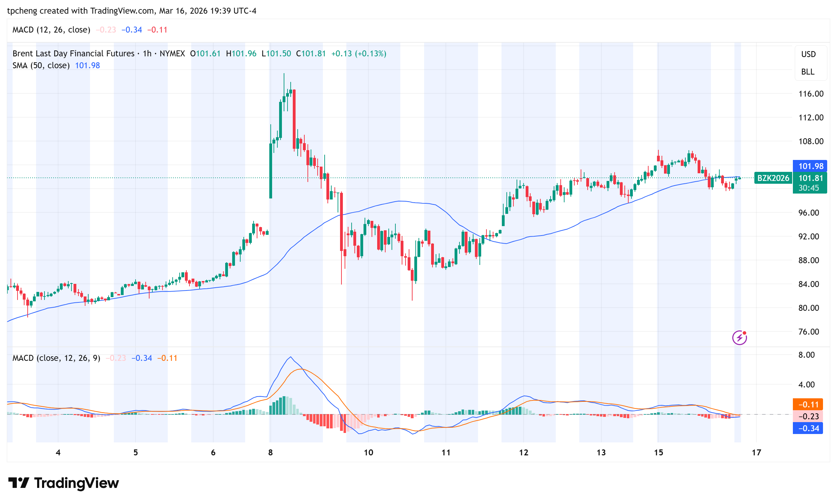Click the MACD (close, 12, 26, 9) pane legend
The image size is (837, 504).
tap(56, 358)
